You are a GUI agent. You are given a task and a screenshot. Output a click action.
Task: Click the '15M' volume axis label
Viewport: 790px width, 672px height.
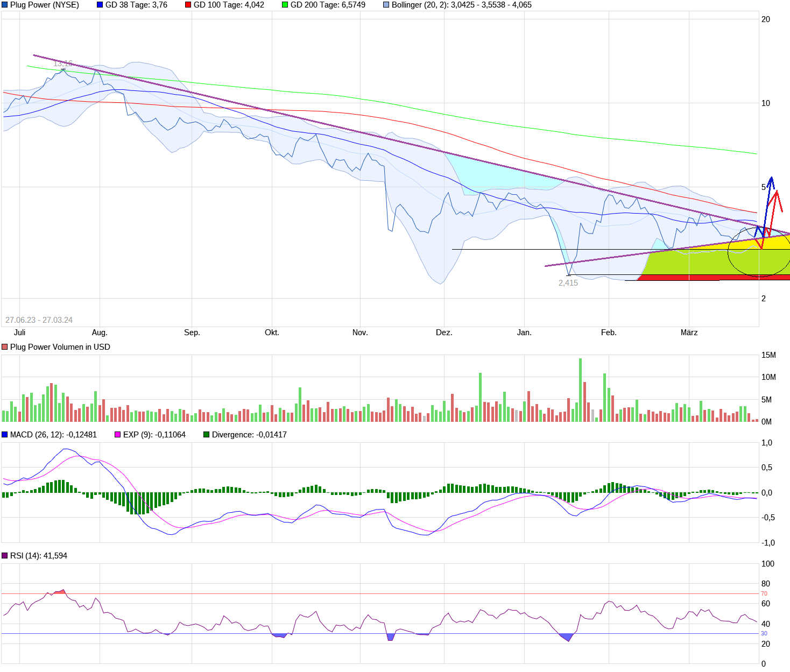[x=768, y=355]
